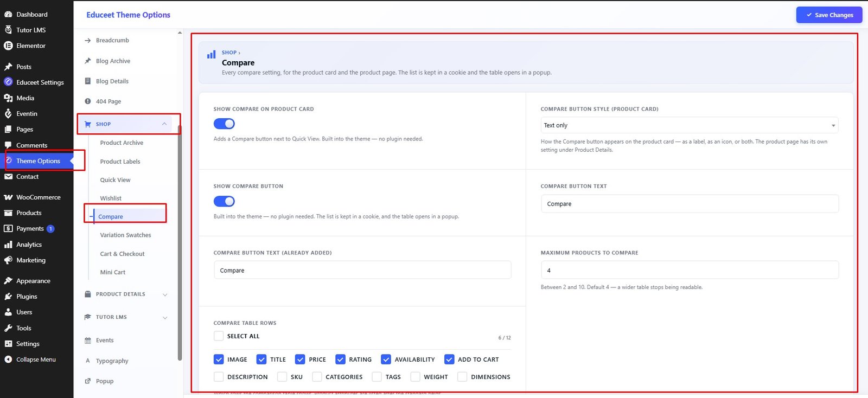The width and height of the screenshot is (868, 398).
Task: Click the Save Changes button
Action: [829, 15]
